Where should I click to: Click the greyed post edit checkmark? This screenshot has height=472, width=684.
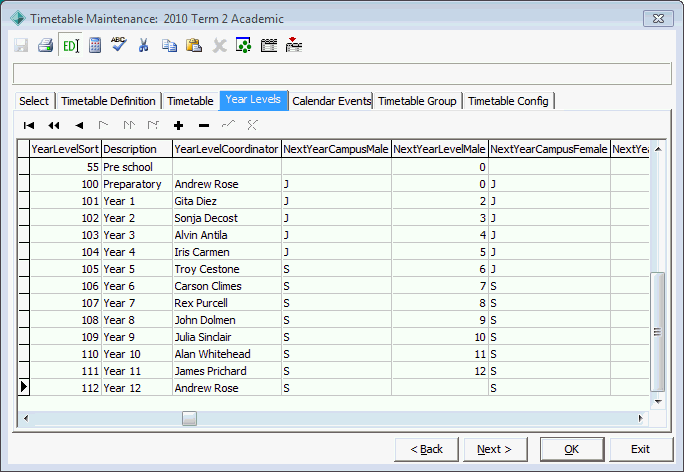[x=228, y=125]
